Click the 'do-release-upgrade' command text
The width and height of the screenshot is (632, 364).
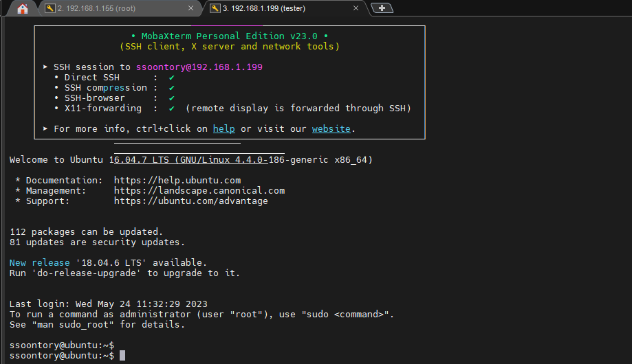coord(87,273)
